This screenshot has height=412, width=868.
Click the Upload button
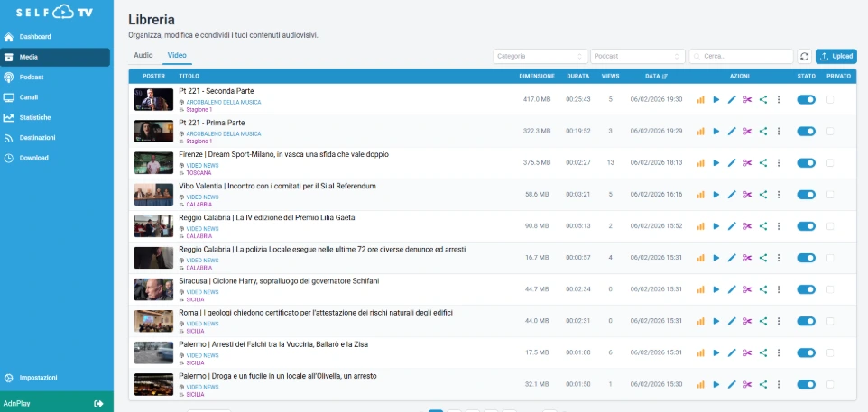point(836,56)
